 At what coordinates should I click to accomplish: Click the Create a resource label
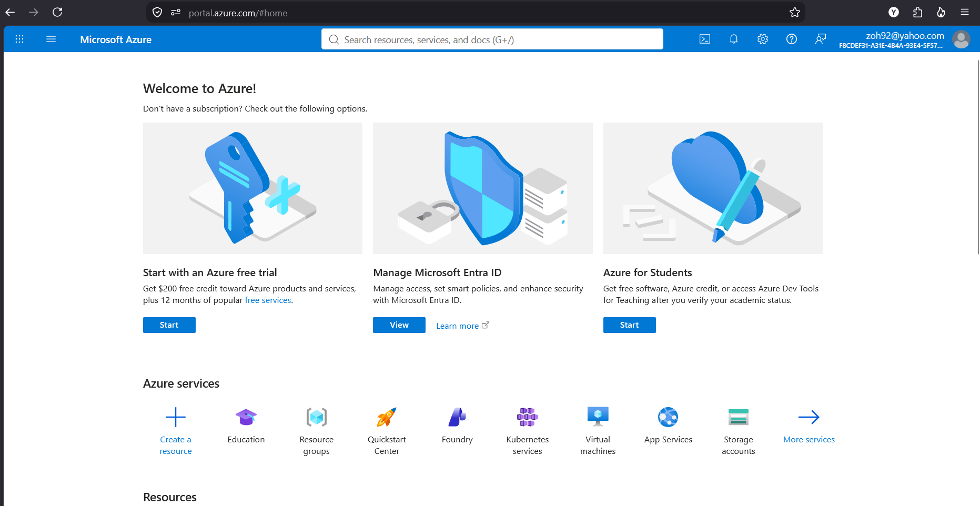pyautogui.click(x=176, y=446)
